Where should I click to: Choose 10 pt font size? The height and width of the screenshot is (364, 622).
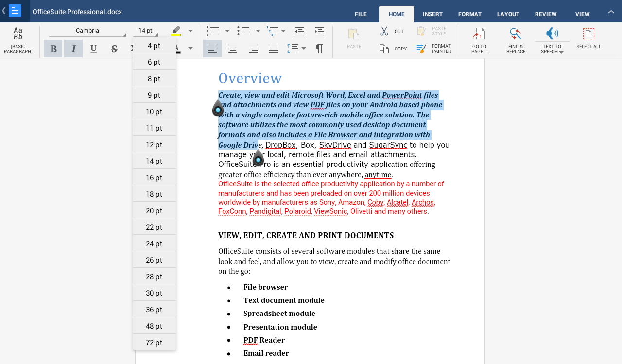pos(155,112)
